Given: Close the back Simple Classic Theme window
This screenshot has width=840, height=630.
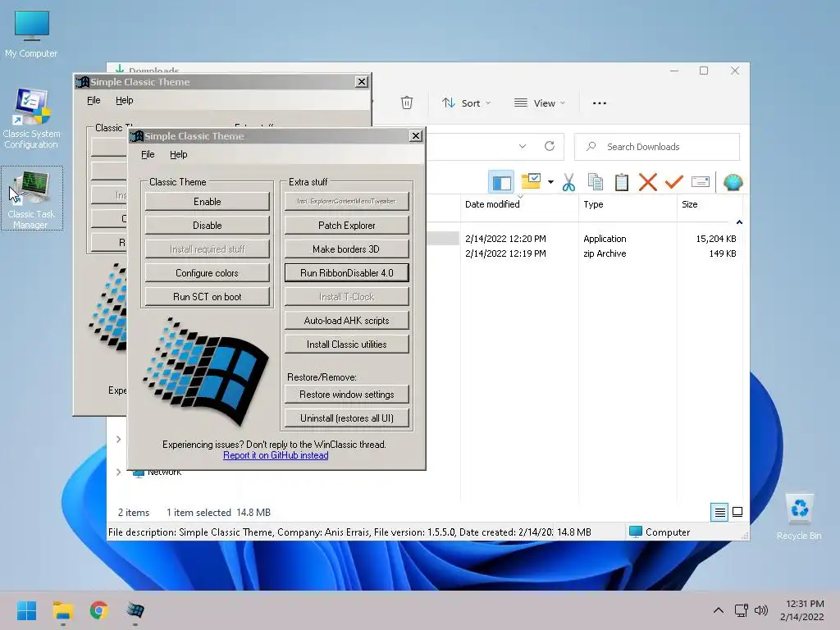Looking at the screenshot, I should (x=362, y=81).
